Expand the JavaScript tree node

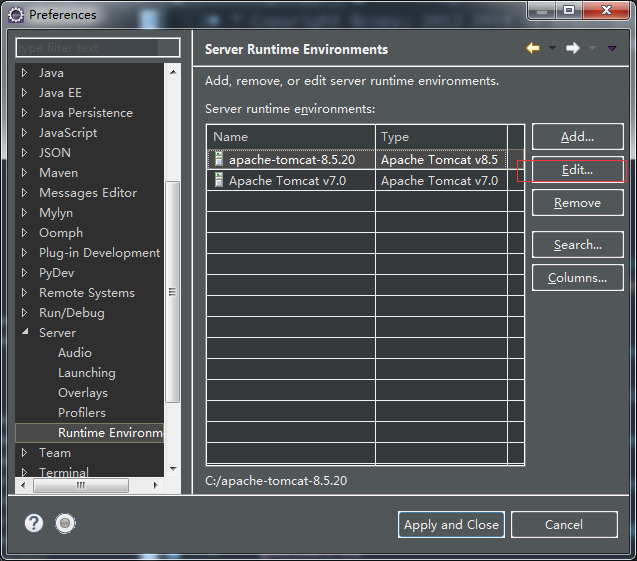coord(24,132)
